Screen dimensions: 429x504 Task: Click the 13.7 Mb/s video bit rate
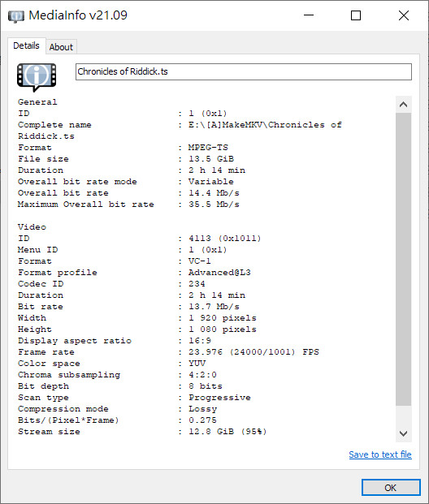tap(214, 307)
